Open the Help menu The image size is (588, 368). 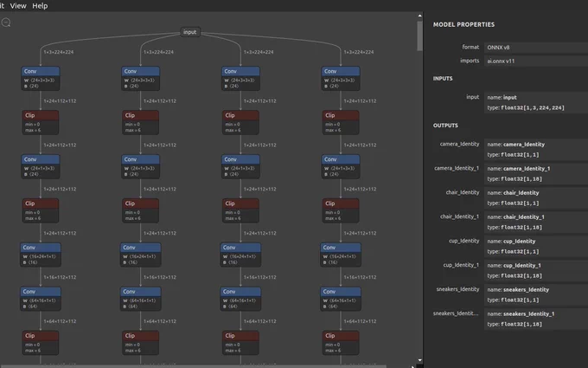(x=40, y=6)
